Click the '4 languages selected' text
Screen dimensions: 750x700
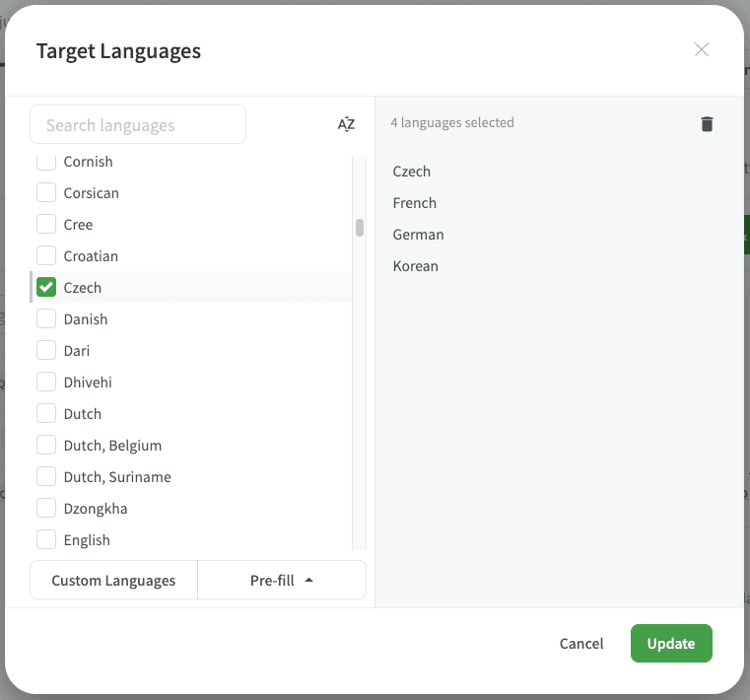tap(452, 123)
